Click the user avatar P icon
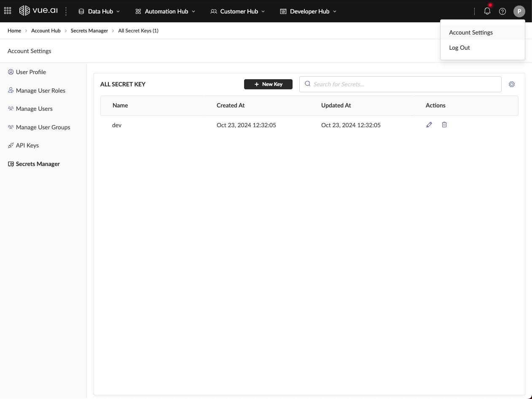Image resolution: width=532 pixels, height=399 pixels. pyautogui.click(x=519, y=11)
